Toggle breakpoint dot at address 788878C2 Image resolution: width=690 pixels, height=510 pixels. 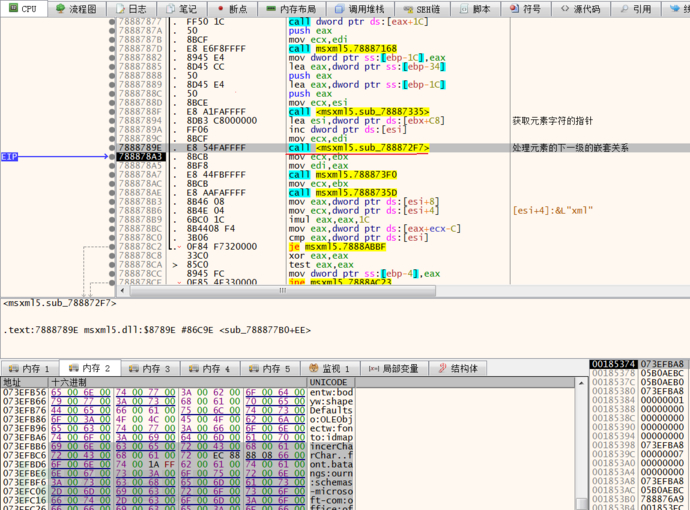[109, 245]
